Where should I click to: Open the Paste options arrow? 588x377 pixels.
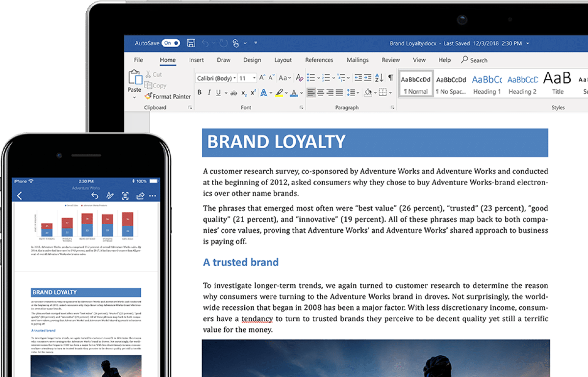point(134,98)
